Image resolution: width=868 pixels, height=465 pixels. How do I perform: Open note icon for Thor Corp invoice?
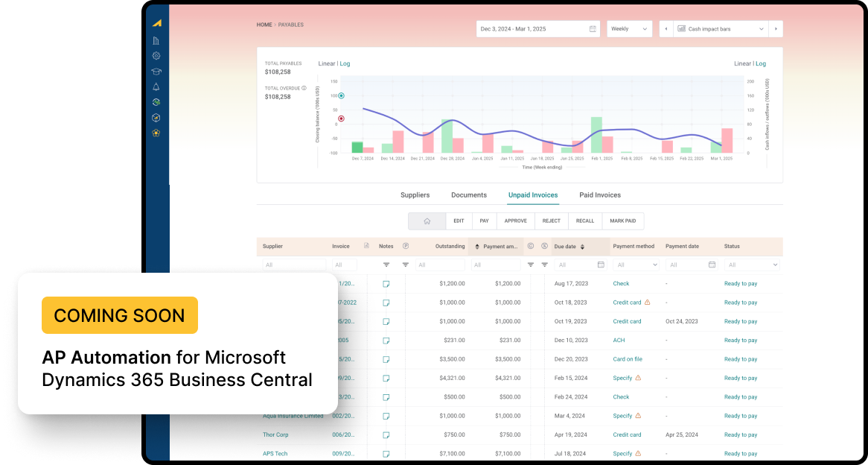[386, 435]
